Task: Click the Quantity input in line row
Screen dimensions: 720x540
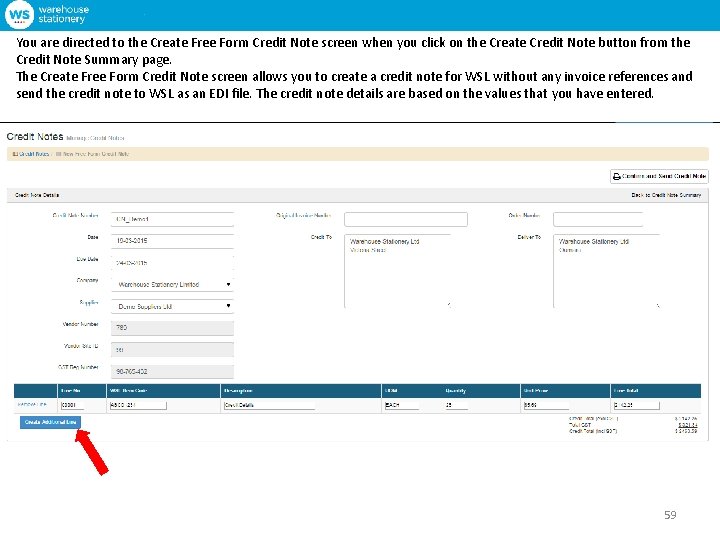Action: (x=456, y=405)
